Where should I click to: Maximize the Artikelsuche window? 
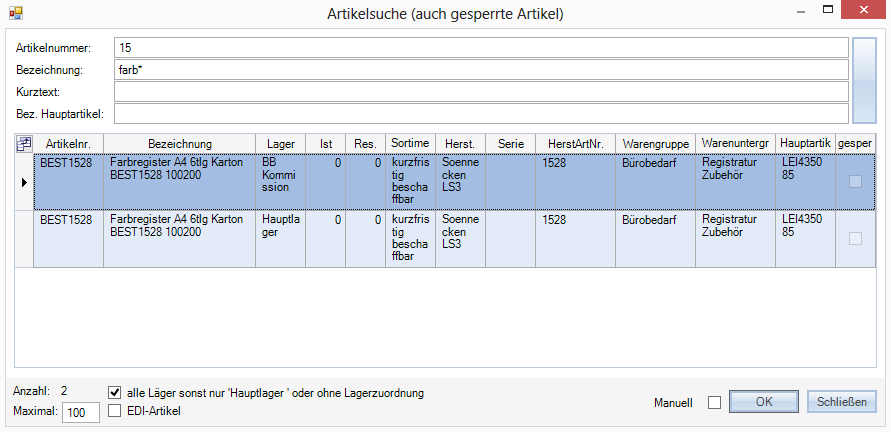pyautogui.click(x=830, y=10)
